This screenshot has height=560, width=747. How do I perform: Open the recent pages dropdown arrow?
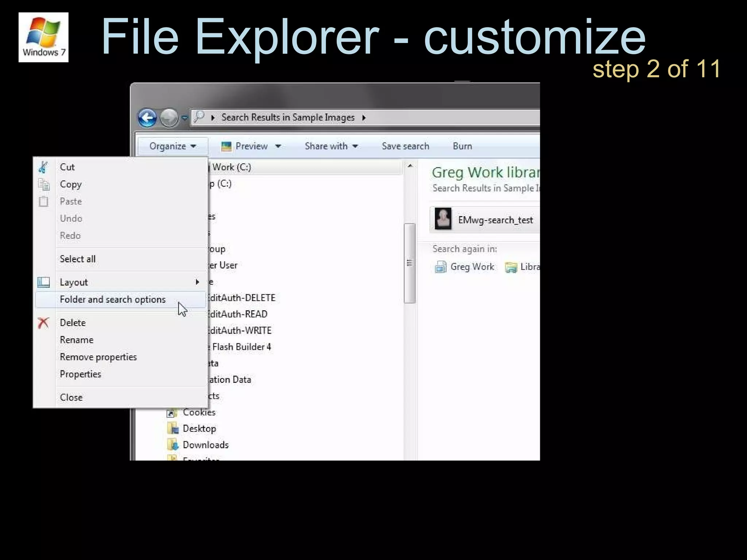[x=185, y=118]
